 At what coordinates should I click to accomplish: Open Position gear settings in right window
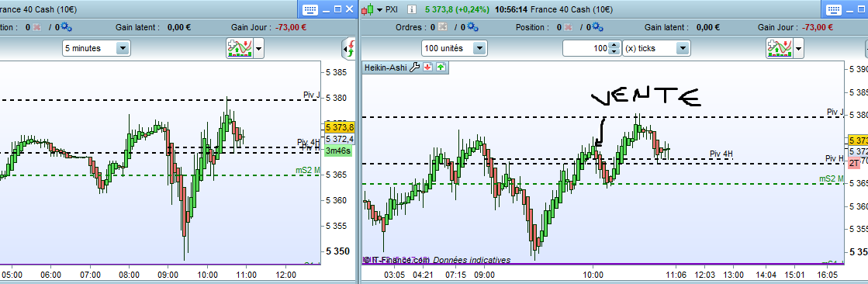click(598, 26)
